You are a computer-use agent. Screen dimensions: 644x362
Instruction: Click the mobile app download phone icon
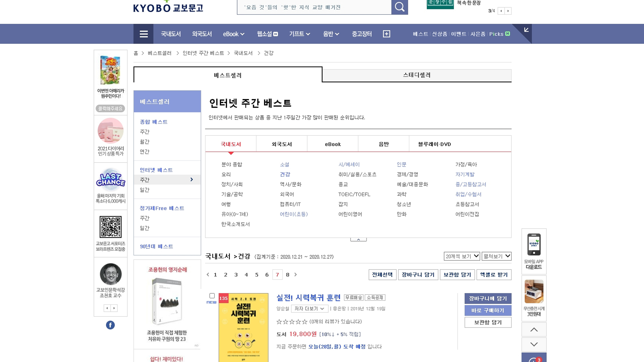(x=534, y=245)
